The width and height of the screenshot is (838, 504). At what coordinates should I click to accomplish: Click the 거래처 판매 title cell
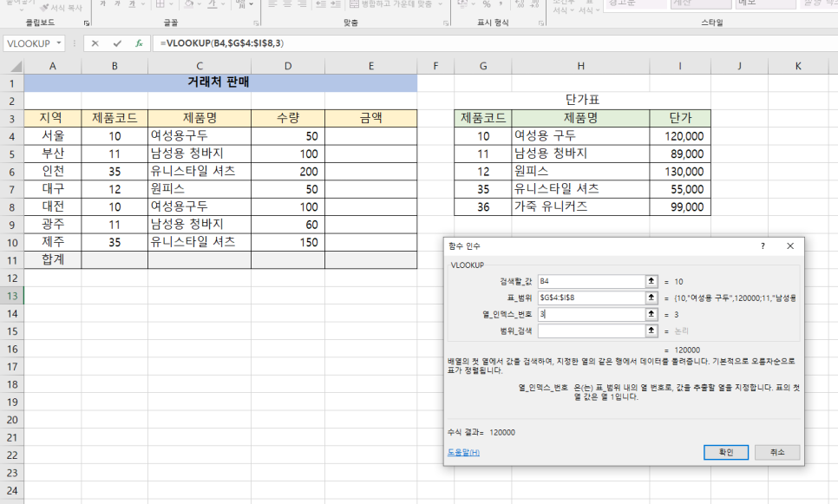coord(220,82)
